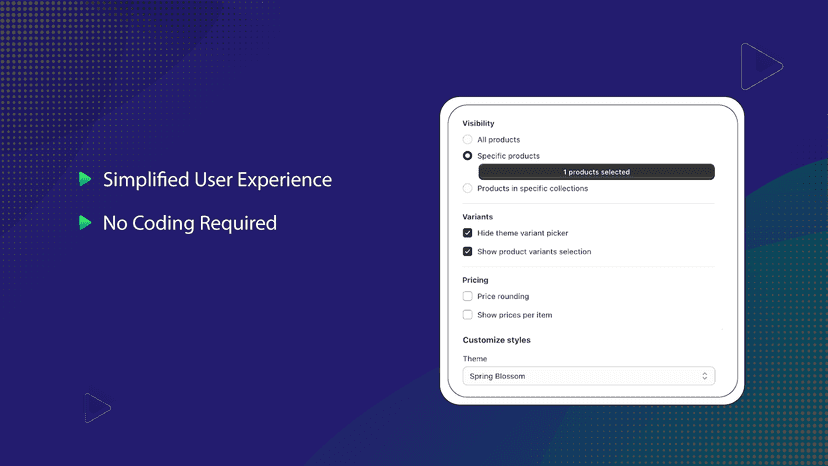Click the Theme field label
Screen dimensions: 828x466
pyautogui.click(x=475, y=358)
